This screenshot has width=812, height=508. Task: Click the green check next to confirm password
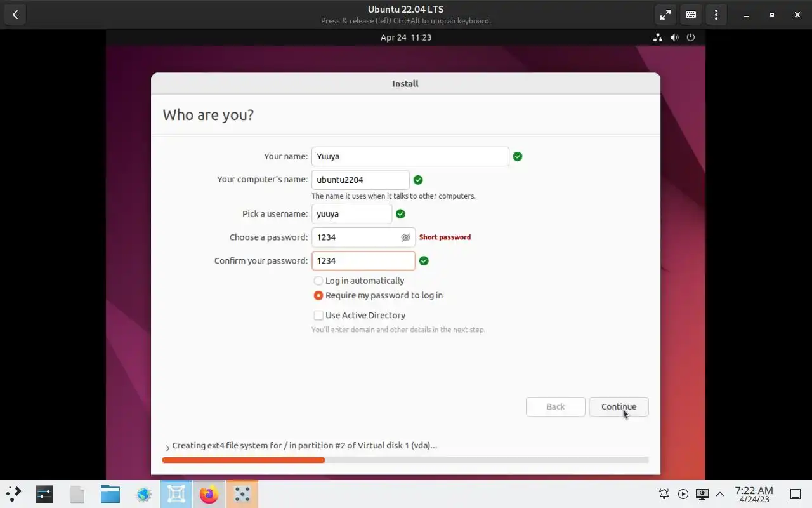[424, 261]
